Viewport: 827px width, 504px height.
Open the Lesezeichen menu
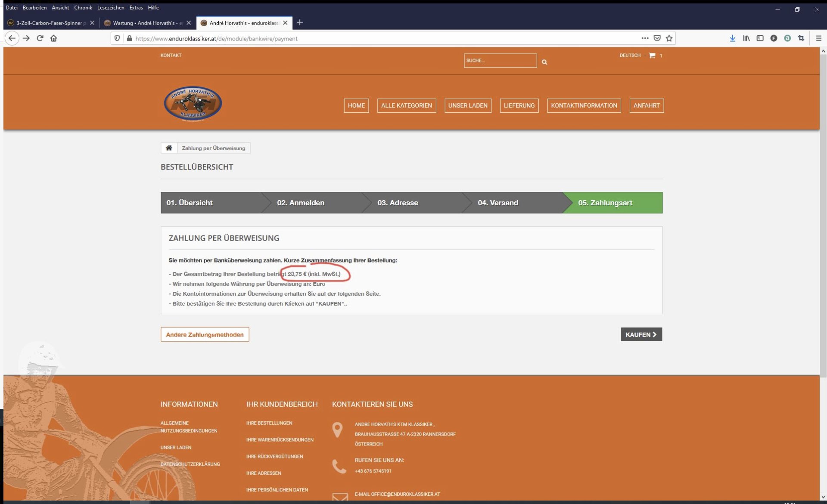point(111,8)
